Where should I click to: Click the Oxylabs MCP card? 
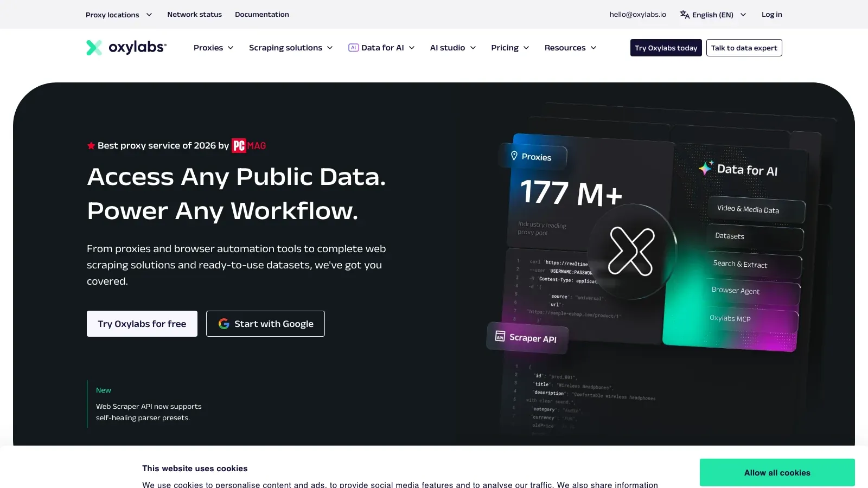tap(750, 319)
